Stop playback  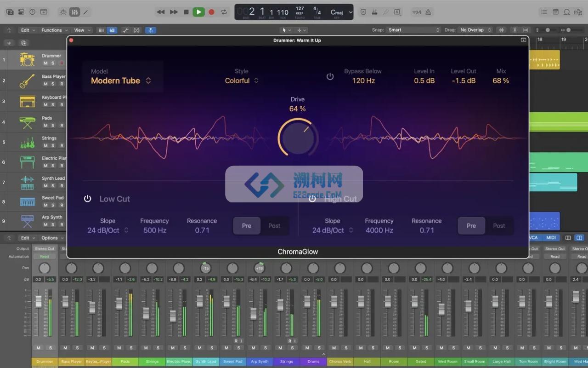(186, 12)
